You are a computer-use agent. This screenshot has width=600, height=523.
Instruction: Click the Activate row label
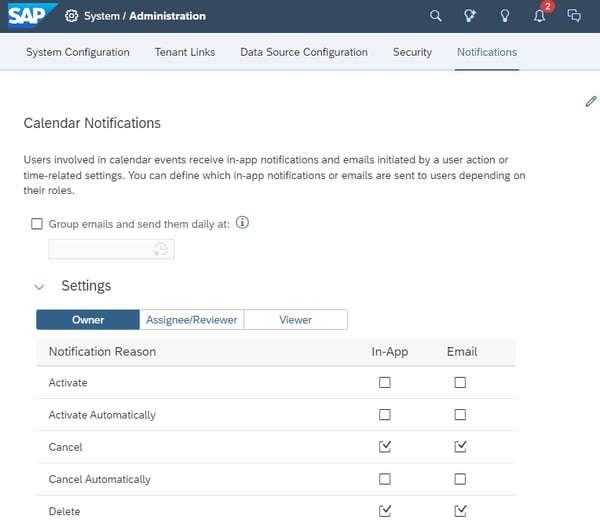coord(68,383)
